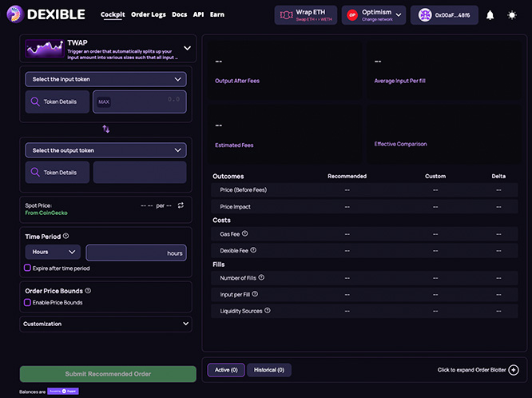532x398 pixels.
Task: Click the Gas Fee info icon
Action: pyautogui.click(x=245, y=234)
